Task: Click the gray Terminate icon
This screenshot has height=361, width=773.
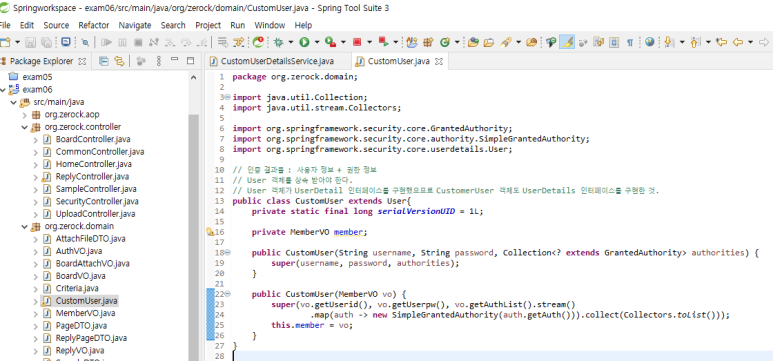Action: (138, 42)
